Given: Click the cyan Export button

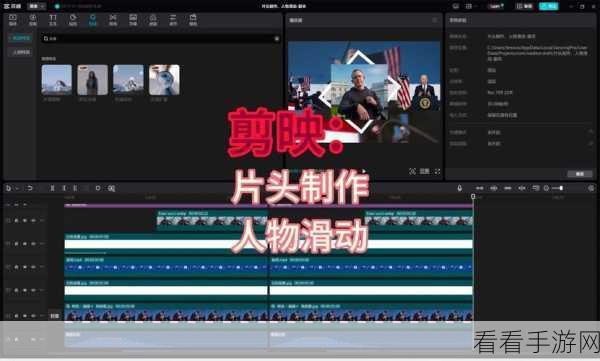Looking at the screenshot, I should pyautogui.click(x=549, y=6).
